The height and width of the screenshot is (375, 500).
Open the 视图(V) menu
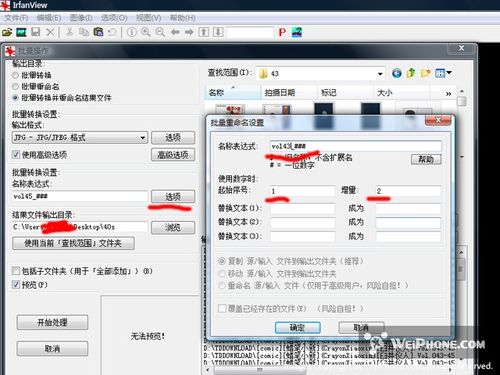pos(149,18)
